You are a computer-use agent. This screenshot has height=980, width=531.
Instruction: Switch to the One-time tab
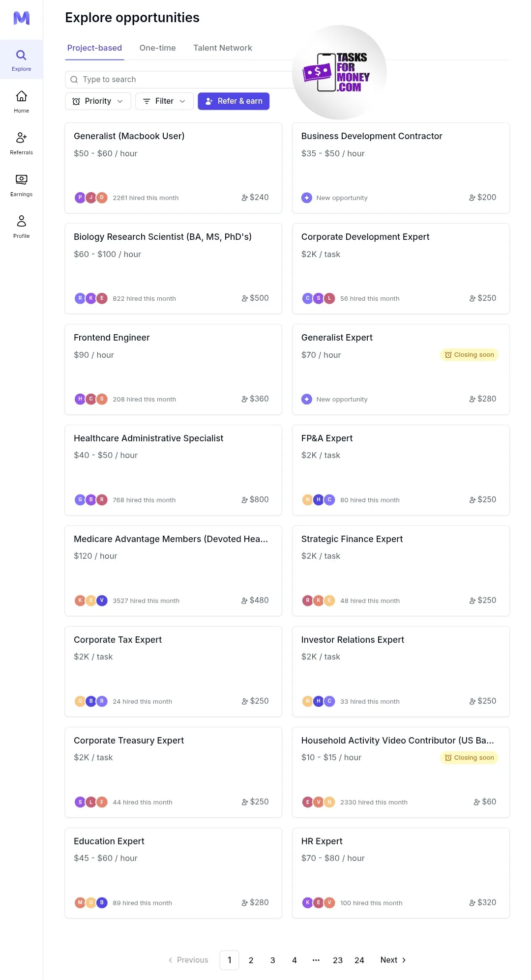[x=157, y=48]
